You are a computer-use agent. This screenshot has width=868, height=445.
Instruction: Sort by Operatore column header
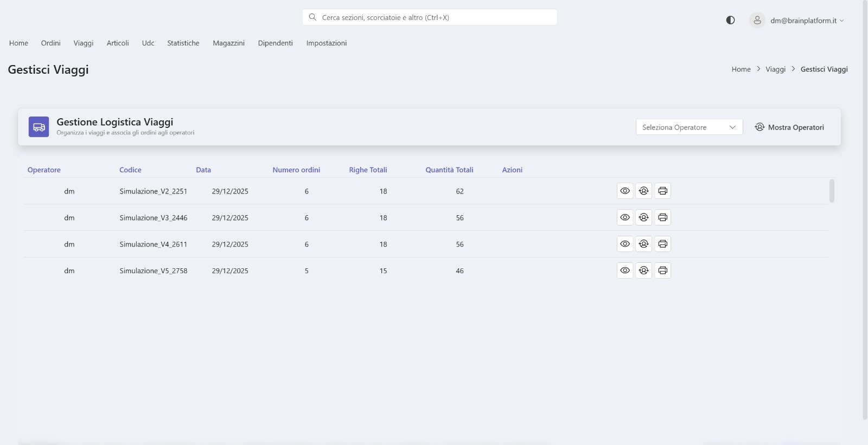coord(44,170)
